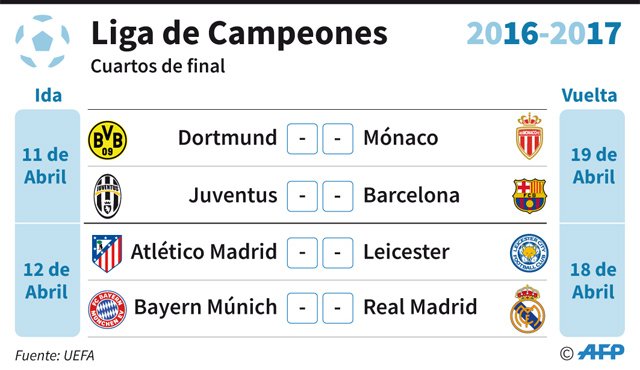Click the 11 de Abril date block
640x370 pixels.
coord(47,166)
